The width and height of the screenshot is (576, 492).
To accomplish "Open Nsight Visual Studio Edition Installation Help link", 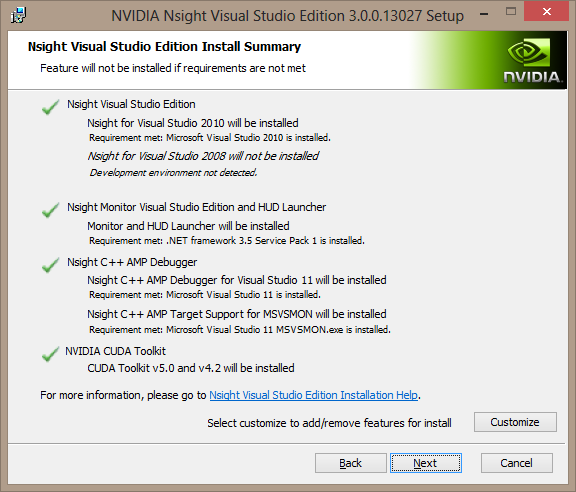I will click(x=313, y=395).
